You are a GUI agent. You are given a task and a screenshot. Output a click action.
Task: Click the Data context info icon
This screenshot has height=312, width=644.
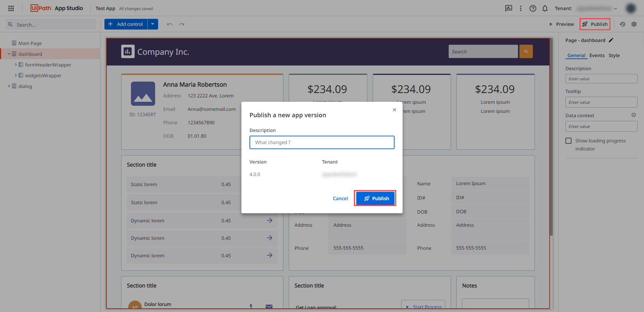point(634,115)
